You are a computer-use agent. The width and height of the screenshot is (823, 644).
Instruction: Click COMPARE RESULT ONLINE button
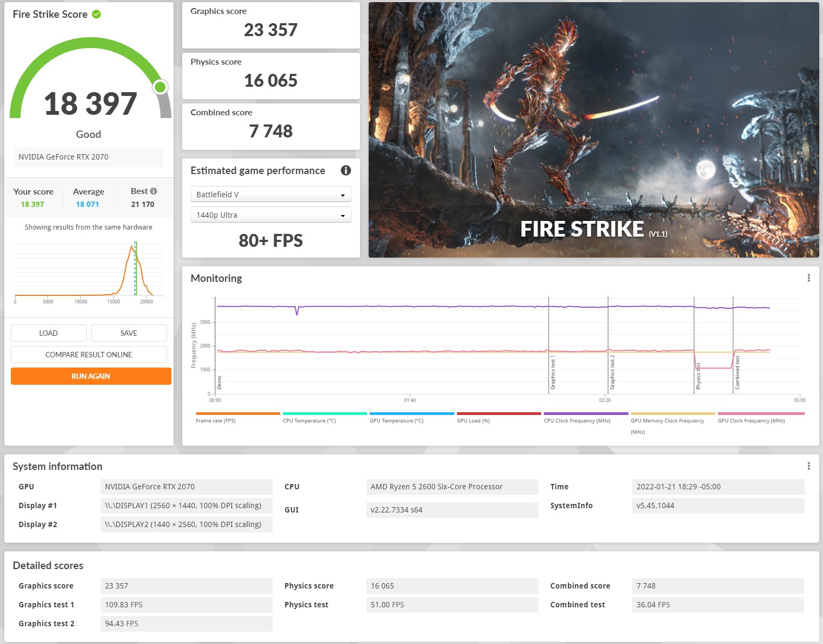[89, 355]
